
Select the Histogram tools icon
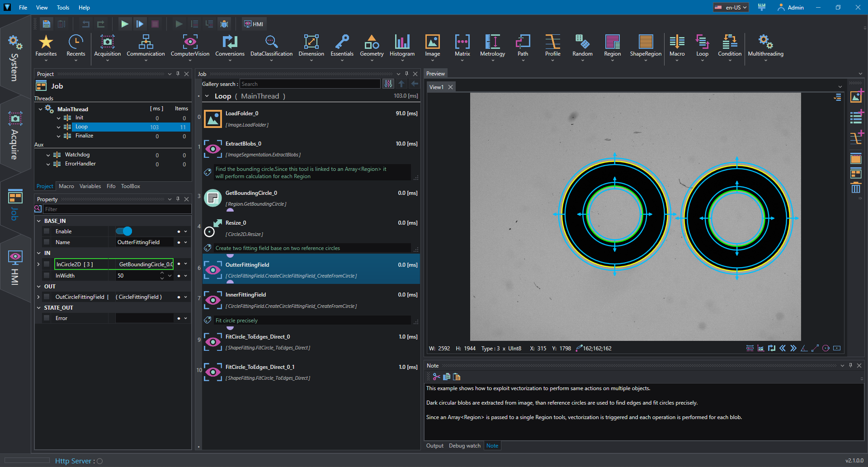[402, 42]
